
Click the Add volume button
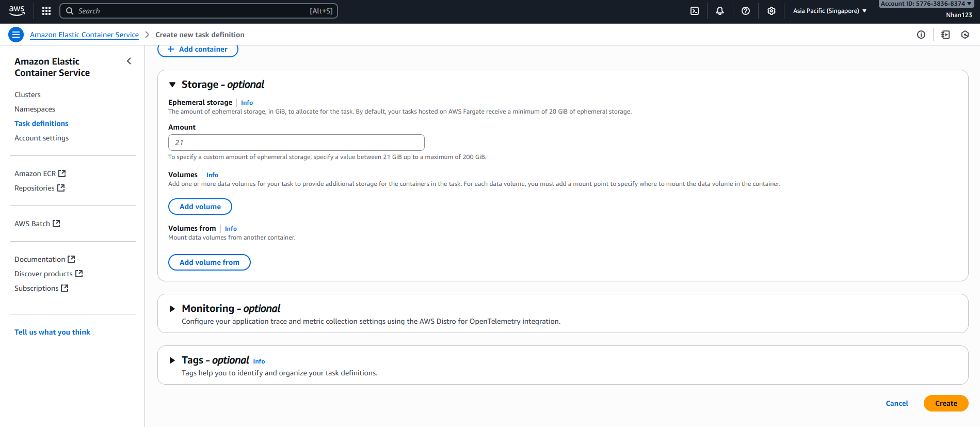(x=200, y=207)
